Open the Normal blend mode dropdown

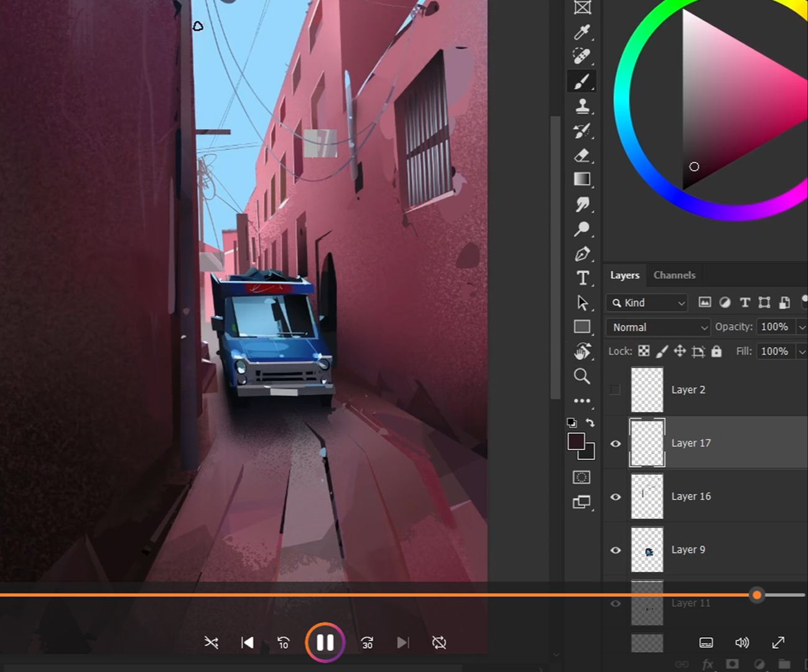(658, 327)
